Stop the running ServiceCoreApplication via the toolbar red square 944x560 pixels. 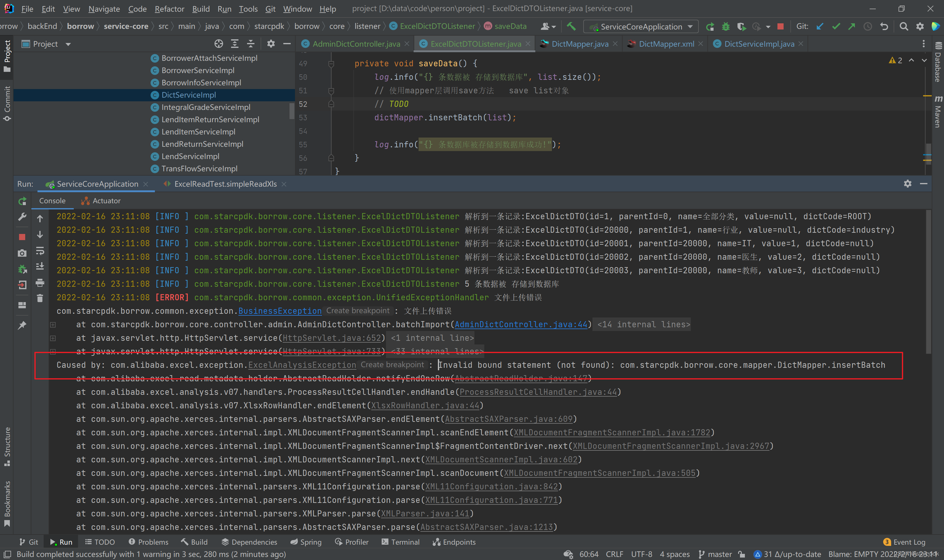pos(781,26)
